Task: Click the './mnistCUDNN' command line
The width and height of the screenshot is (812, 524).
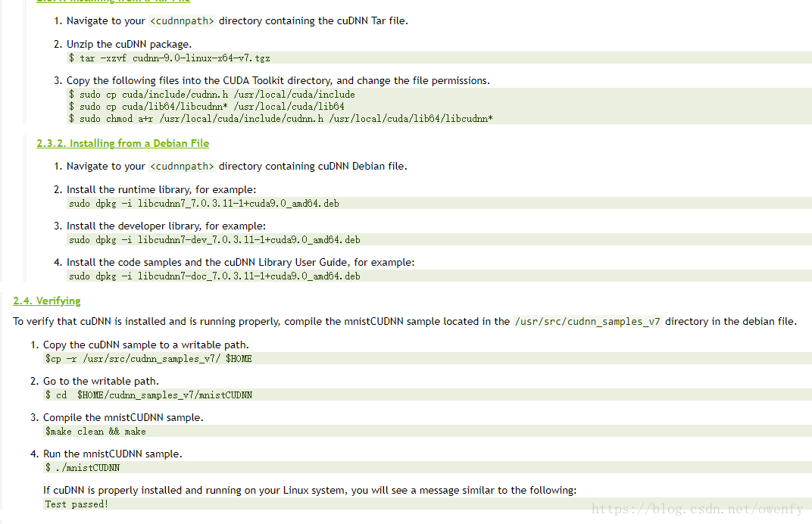Action: coord(83,467)
